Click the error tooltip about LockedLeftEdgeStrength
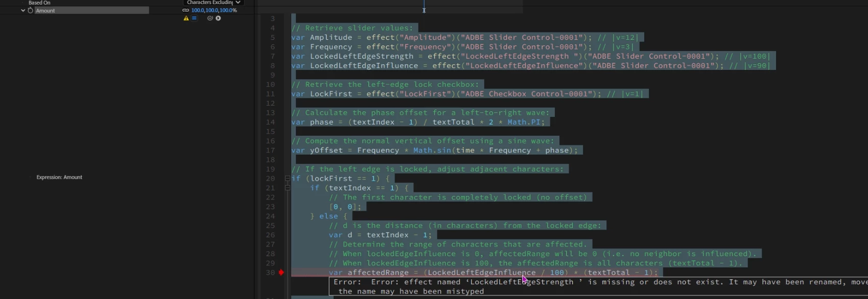The width and height of the screenshot is (868, 299). (598, 287)
